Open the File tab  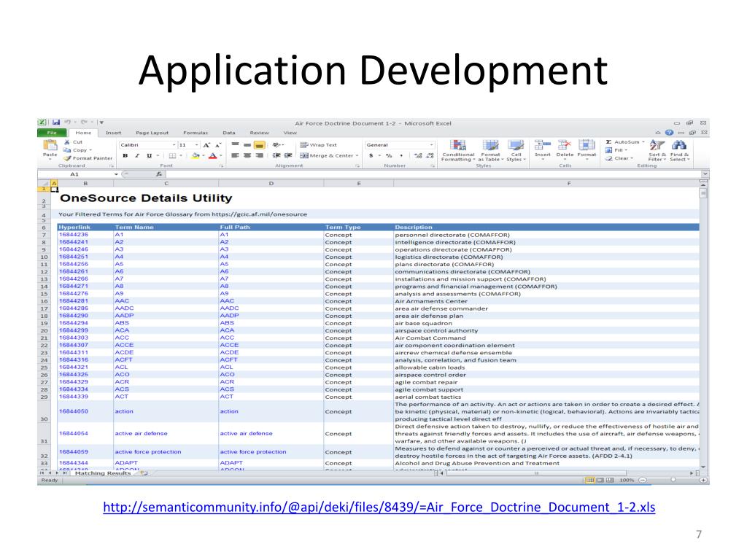[x=52, y=133]
